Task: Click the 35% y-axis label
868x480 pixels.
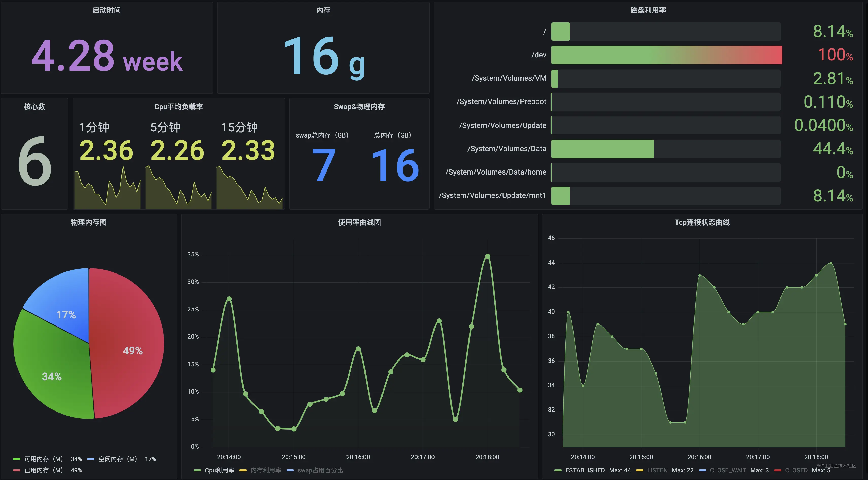Action: [193, 254]
